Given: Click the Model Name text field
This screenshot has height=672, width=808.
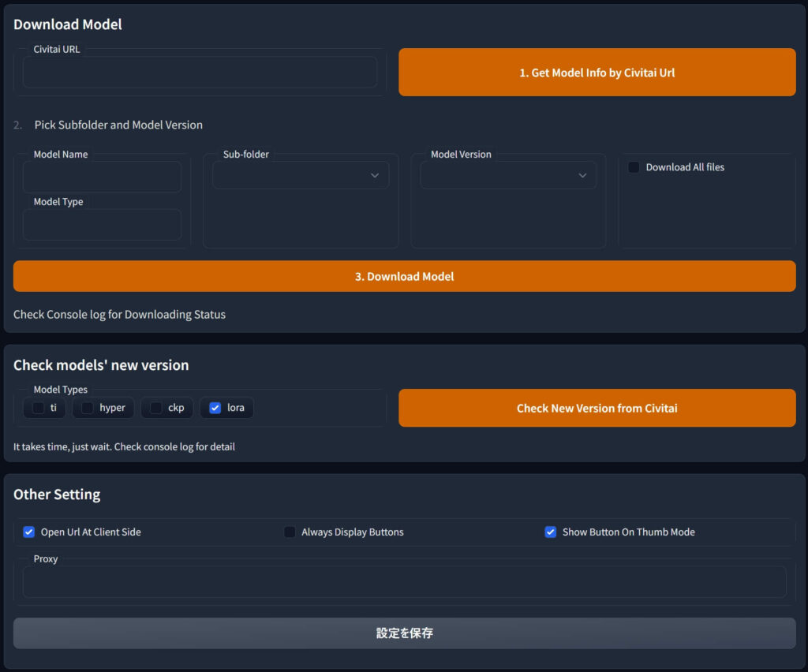Looking at the screenshot, I should tap(102, 177).
